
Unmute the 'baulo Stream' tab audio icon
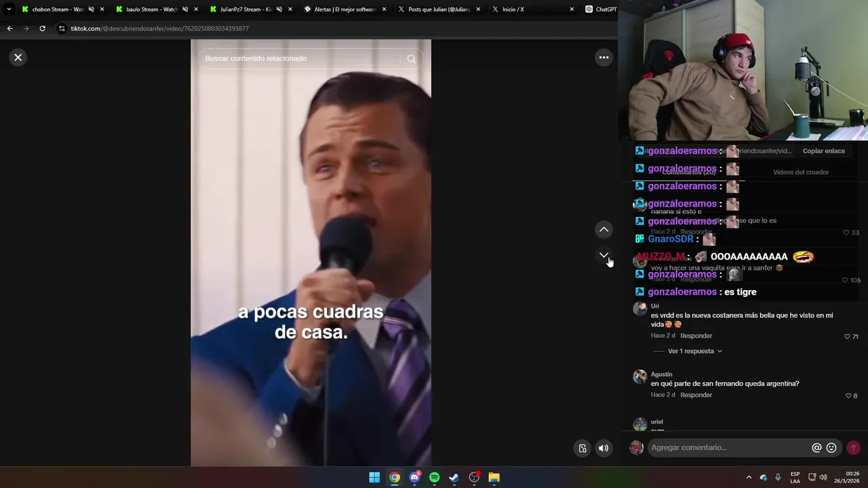tap(185, 9)
